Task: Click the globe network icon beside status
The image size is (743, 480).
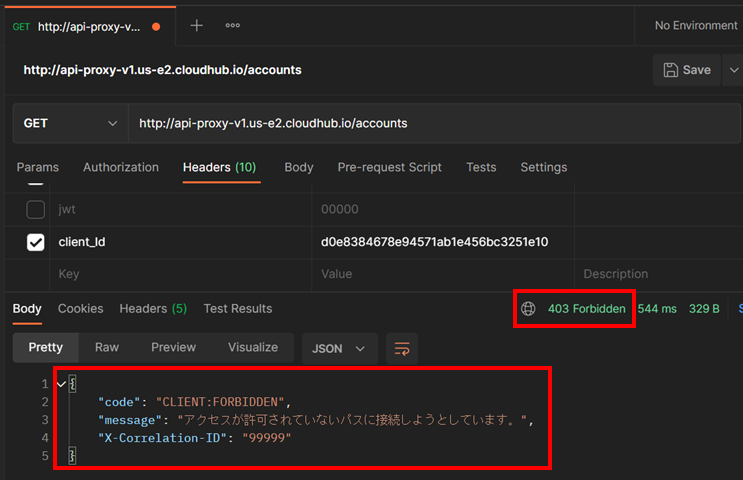Action: tap(528, 309)
